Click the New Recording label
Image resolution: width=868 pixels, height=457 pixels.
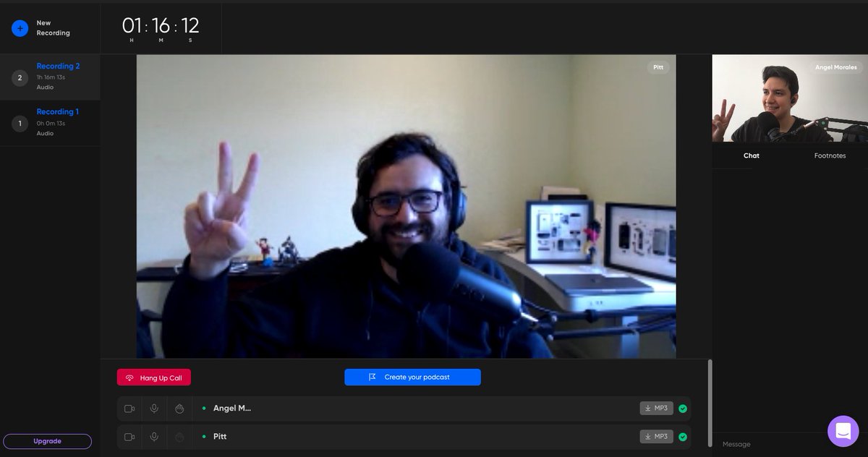click(x=54, y=28)
